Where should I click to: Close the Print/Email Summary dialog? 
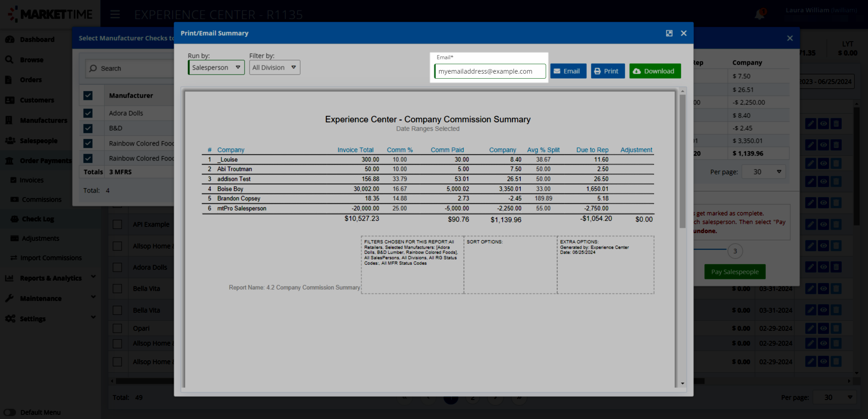coord(684,33)
